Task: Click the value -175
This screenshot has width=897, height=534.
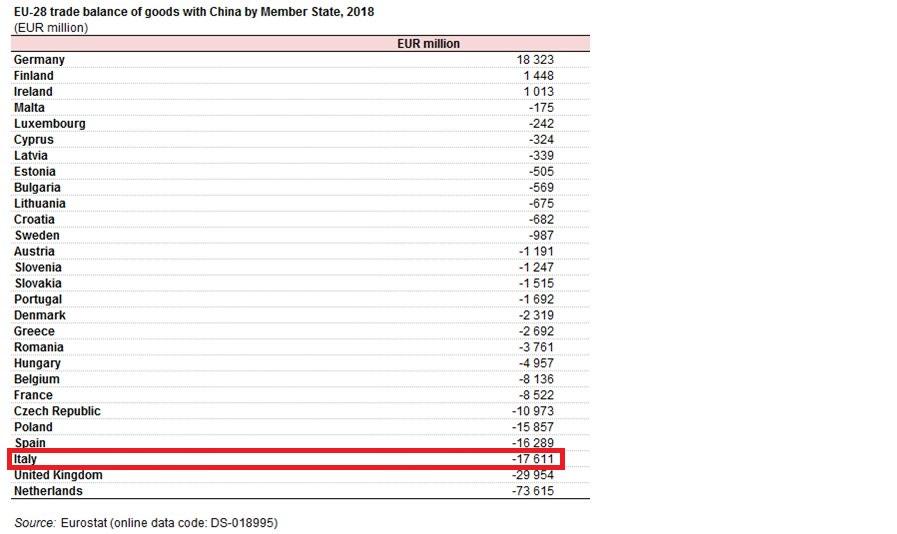Action: tap(541, 108)
